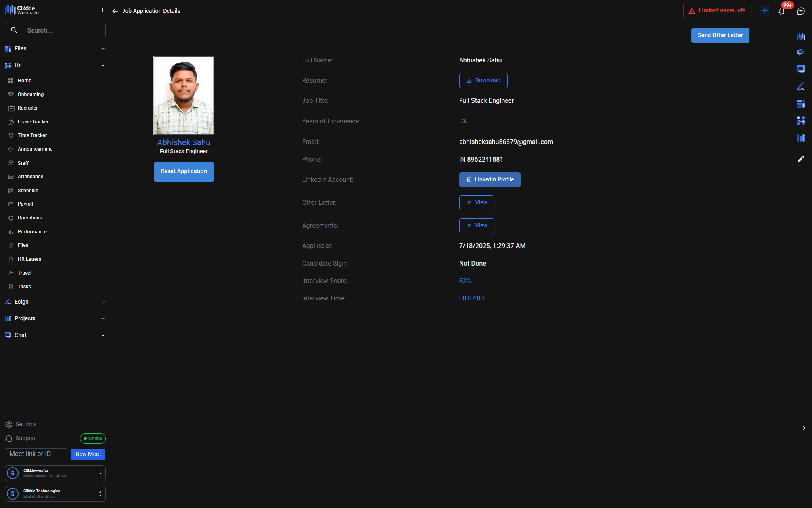Collapse sidebar with the panel toggle icon
The image size is (812, 508).
click(103, 10)
